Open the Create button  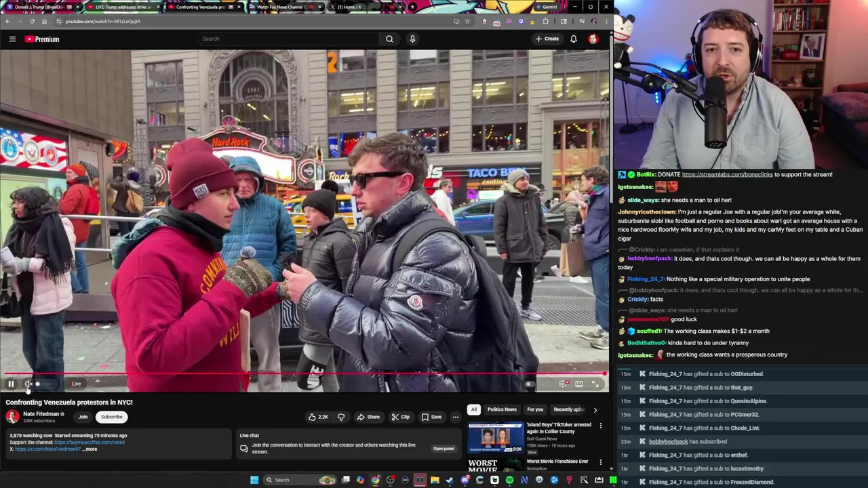pos(547,39)
